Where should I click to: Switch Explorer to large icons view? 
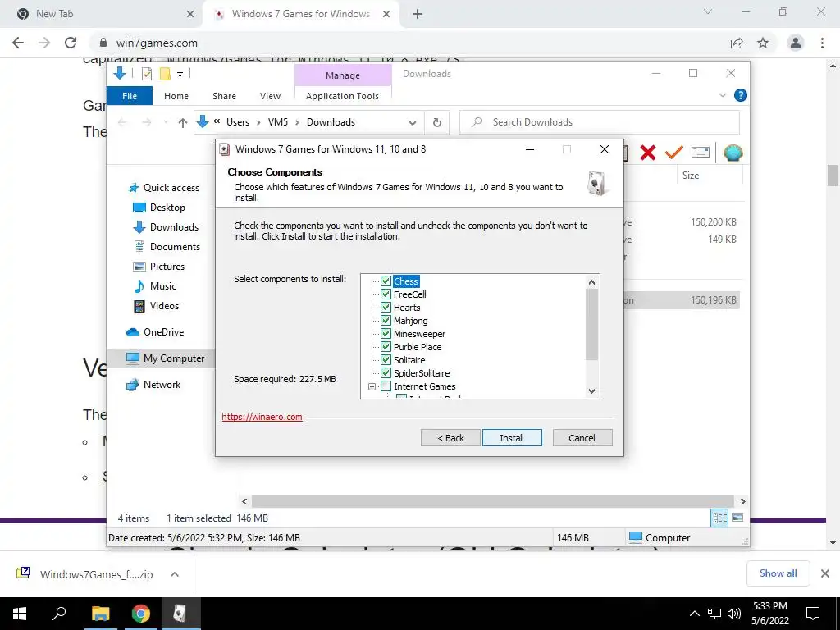tap(737, 518)
